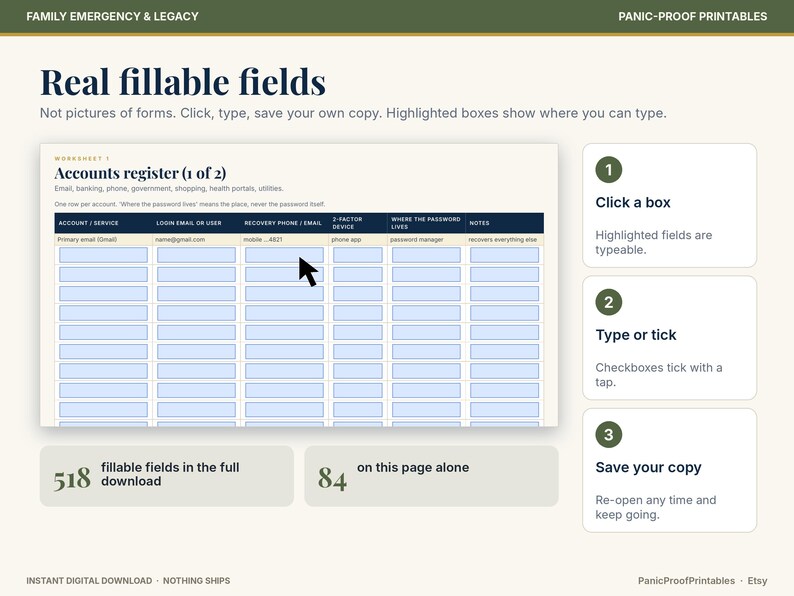Select the "Accounts register (1 of 2)" title
This screenshot has width=794, height=596.
tap(140, 173)
